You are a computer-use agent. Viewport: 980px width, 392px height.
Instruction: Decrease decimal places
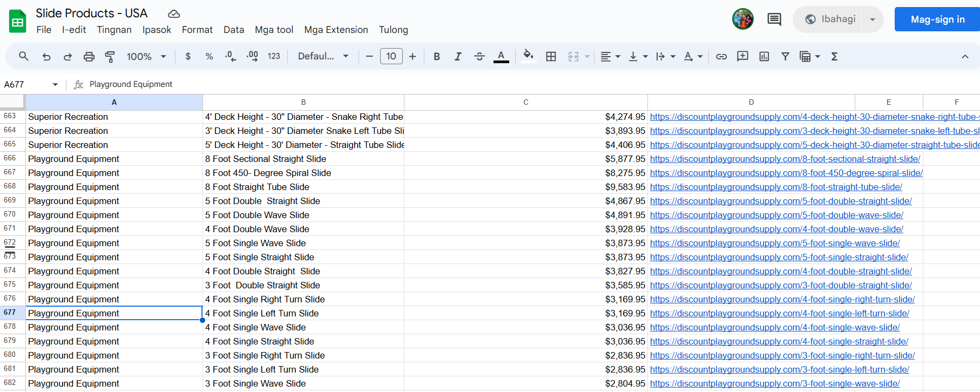(231, 56)
